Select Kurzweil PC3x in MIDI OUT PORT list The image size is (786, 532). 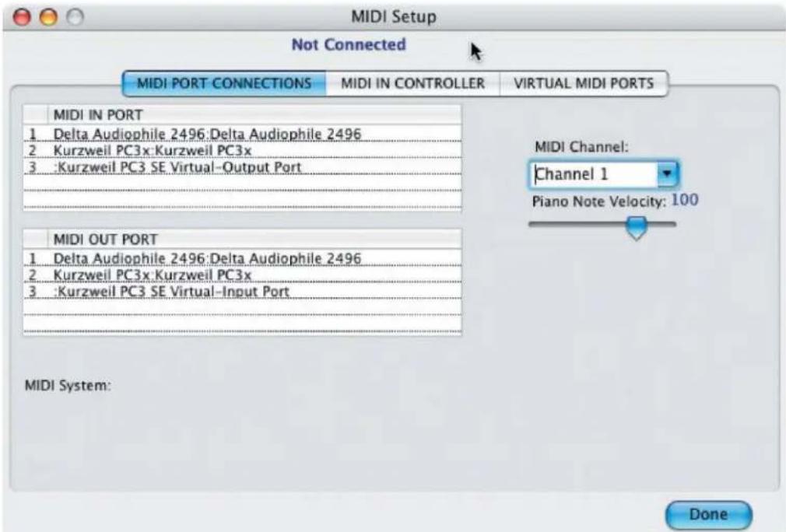click(242, 275)
